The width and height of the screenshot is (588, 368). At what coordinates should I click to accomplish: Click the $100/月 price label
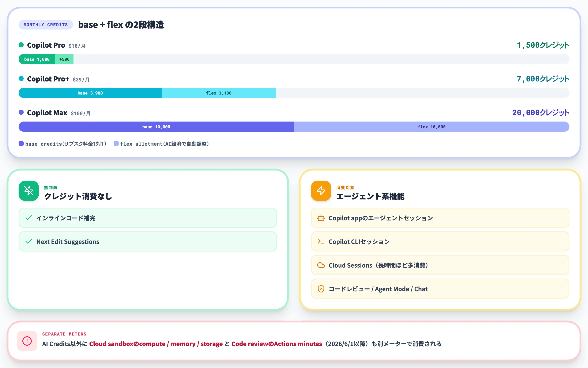pos(81,114)
